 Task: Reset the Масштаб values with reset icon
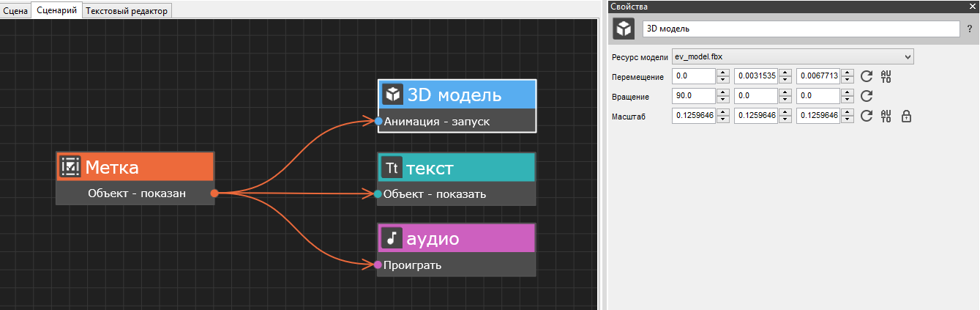pyautogui.click(x=867, y=116)
